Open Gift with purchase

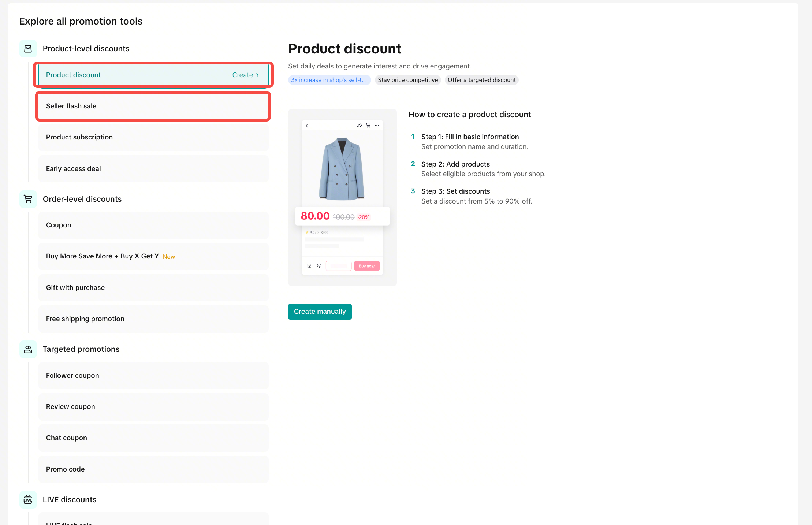coord(153,288)
